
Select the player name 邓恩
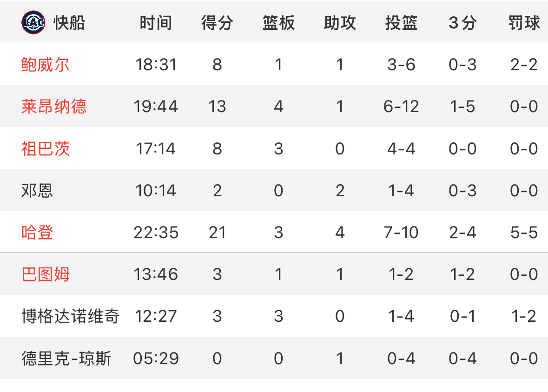[37, 191]
